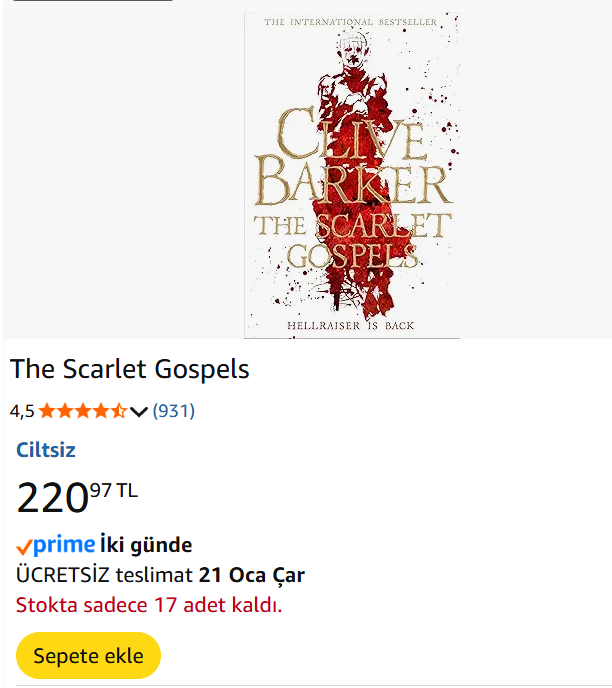Click the 21 Oca Çar delivery date
Image resolution: width=612 pixels, height=688 pixels.
point(252,575)
